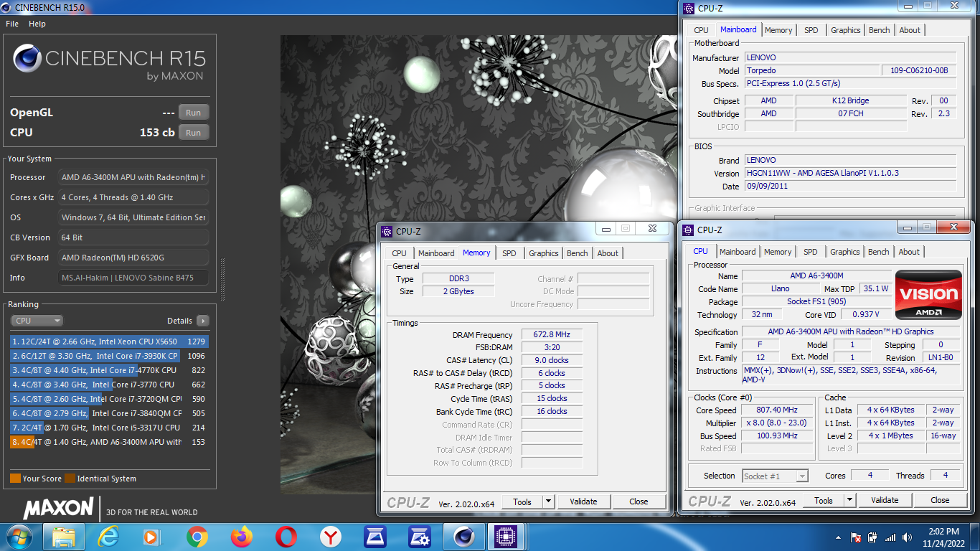
Task: Open the Bench tab in Memory CPU-Z window
Action: coord(578,253)
